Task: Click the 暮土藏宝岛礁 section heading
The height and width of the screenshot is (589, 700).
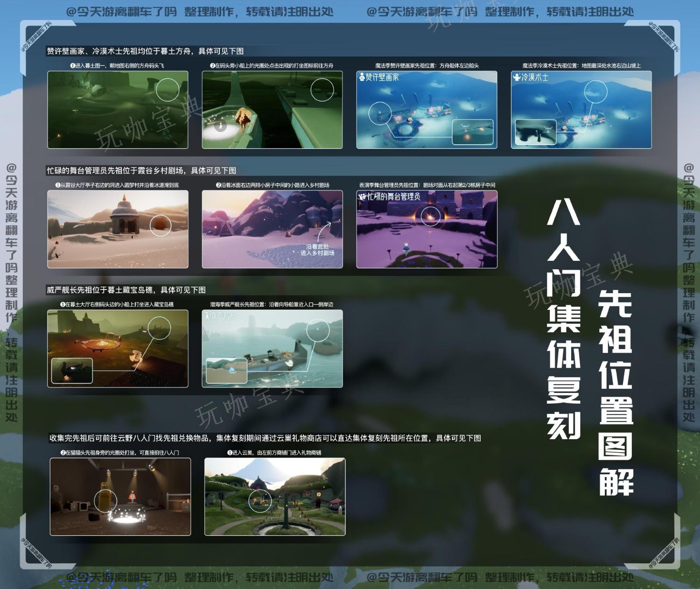Action: (126, 290)
